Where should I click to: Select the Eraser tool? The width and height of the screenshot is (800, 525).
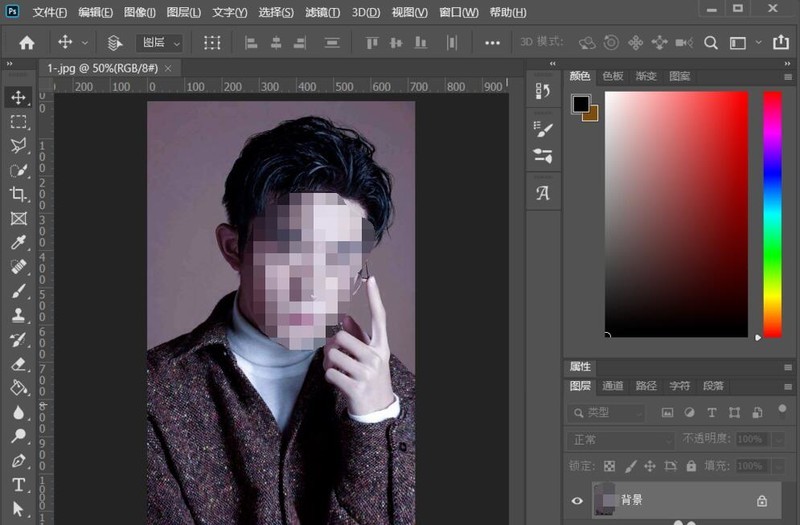(x=18, y=364)
